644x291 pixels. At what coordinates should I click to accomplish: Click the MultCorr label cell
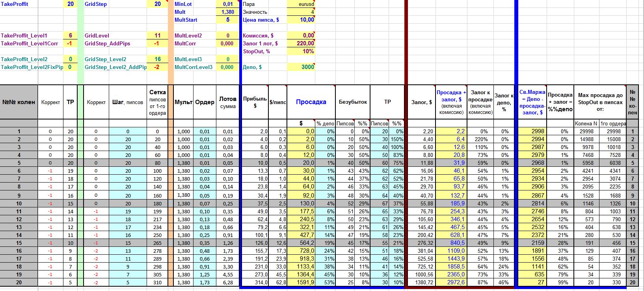click(195, 43)
